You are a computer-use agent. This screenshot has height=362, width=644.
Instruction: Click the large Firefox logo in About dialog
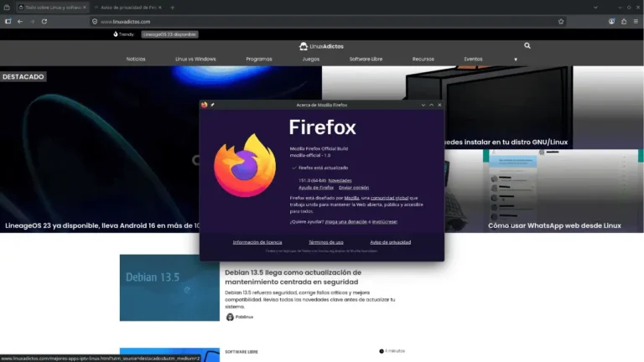tap(245, 165)
